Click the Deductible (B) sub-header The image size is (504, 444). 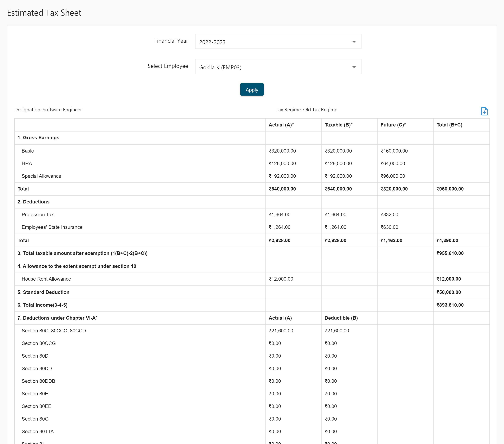(x=341, y=318)
